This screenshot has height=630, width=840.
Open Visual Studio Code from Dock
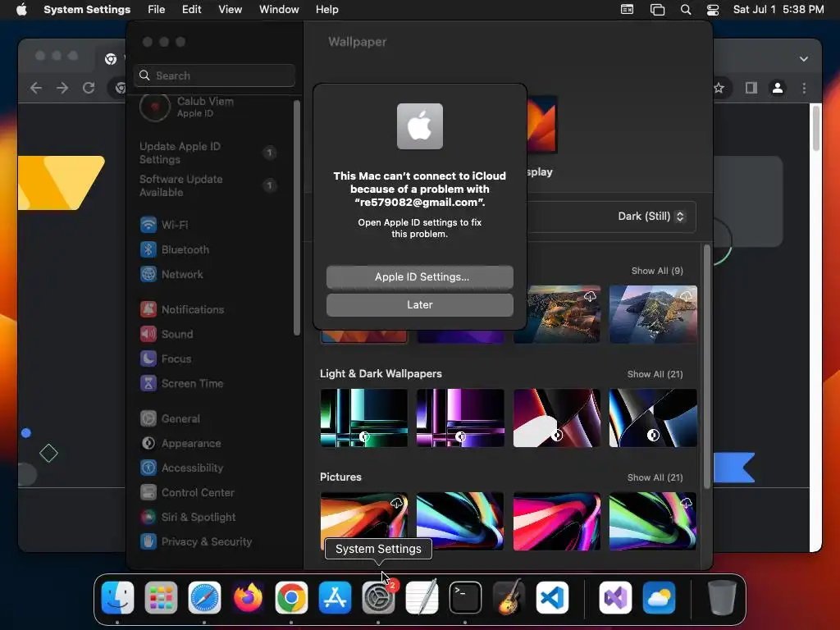tap(552, 597)
